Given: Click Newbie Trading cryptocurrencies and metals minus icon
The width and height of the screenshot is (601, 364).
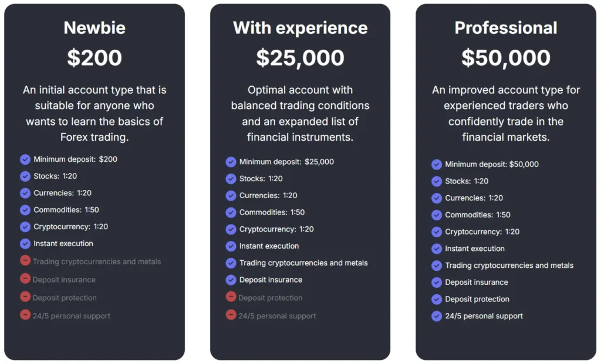Looking at the screenshot, I should (25, 261).
